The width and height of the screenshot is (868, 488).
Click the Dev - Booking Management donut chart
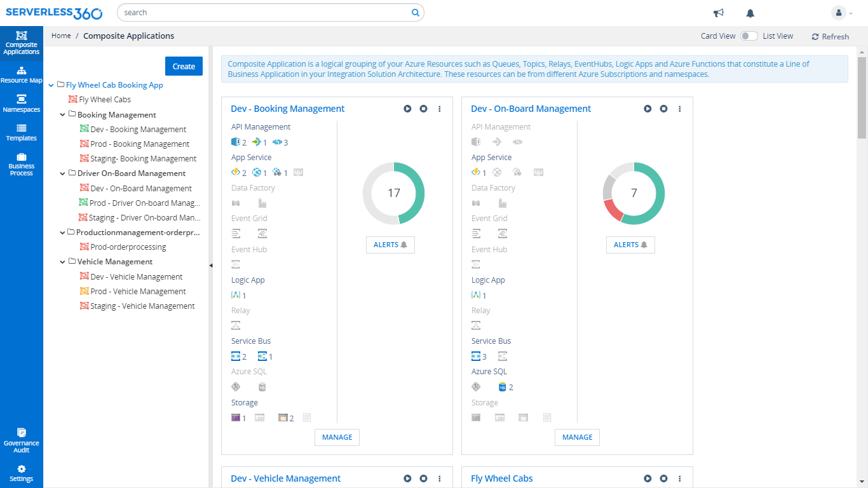pos(393,193)
